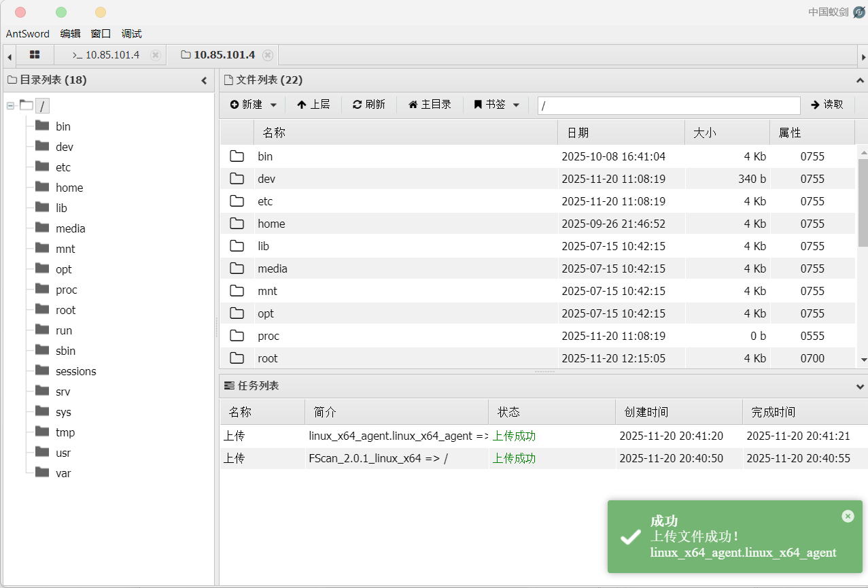Select the FScan_2.0.1_linux_x64 upload task row
Screen dimensions: 868x588
(x=544, y=459)
